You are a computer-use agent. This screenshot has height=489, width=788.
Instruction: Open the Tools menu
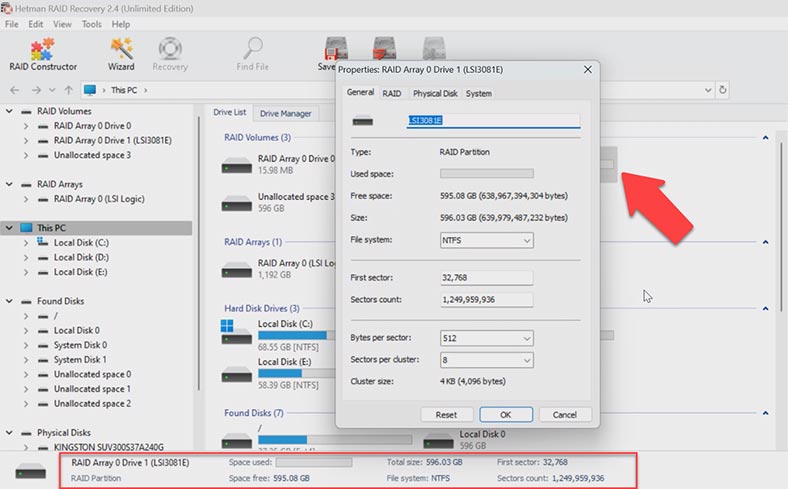pyautogui.click(x=91, y=24)
